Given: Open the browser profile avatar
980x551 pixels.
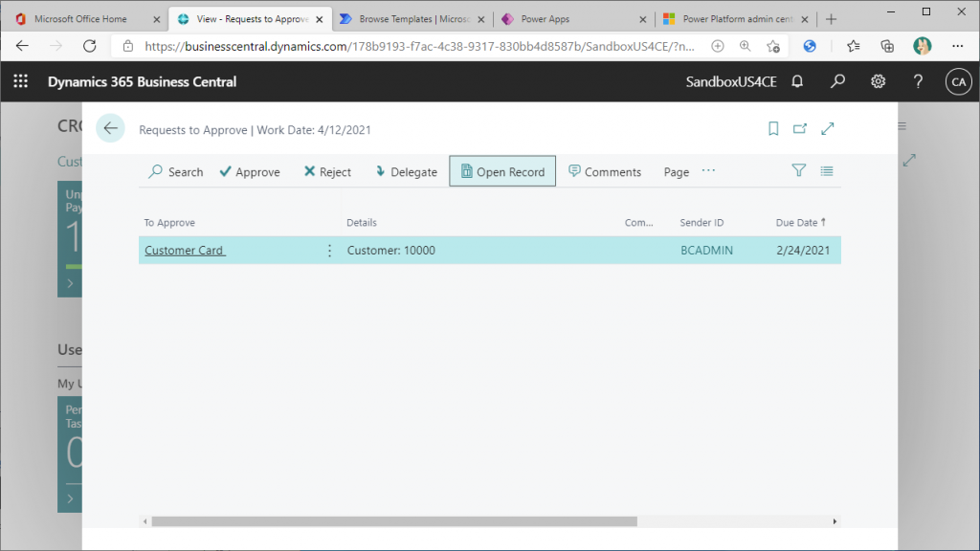Looking at the screenshot, I should tap(922, 46).
